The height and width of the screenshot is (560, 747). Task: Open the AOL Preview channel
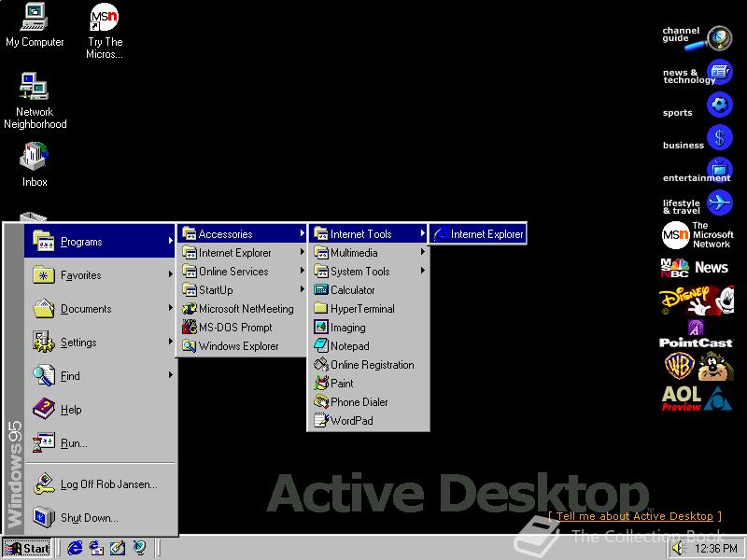pos(697,399)
